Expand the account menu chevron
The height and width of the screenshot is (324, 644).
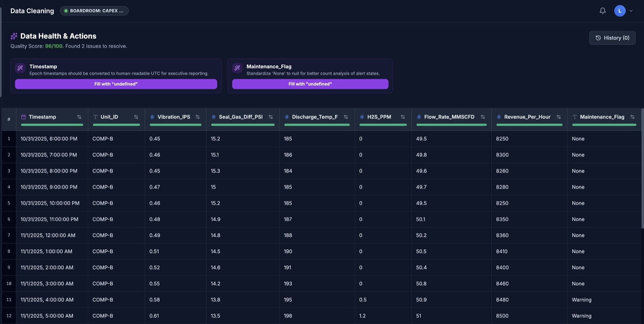631,11
